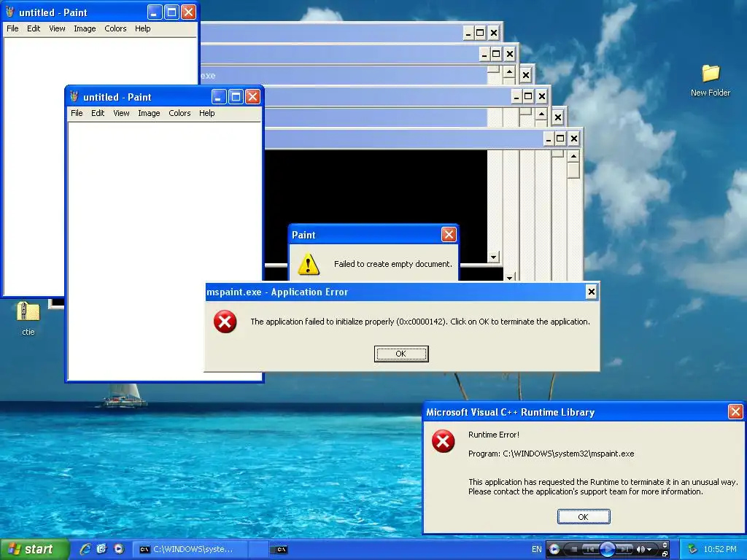The width and height of the screenshot is (747, 560).
Task: Click Stop on the Media Player taskbar toolbar
Action: (574, 549)
